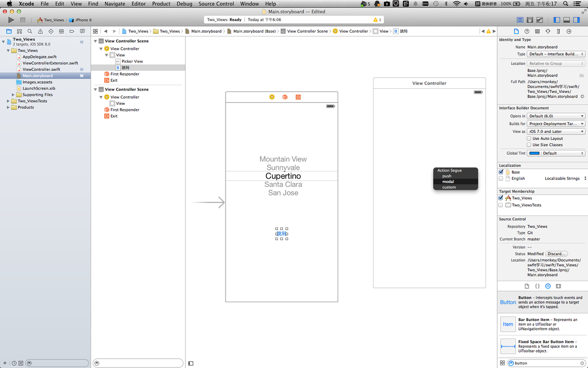Choose push in the Action Segue popup
Screen dimensions: 588x368
coord(455,176)
